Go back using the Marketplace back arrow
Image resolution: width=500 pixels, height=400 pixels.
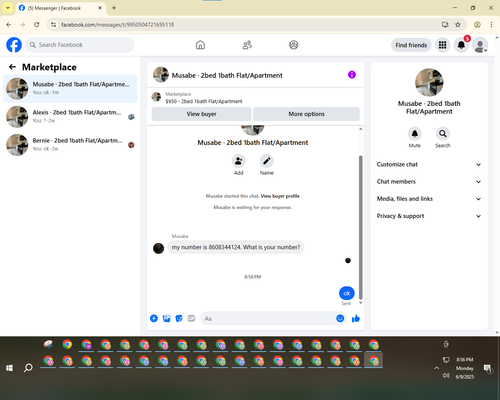(x=13, y=67)
